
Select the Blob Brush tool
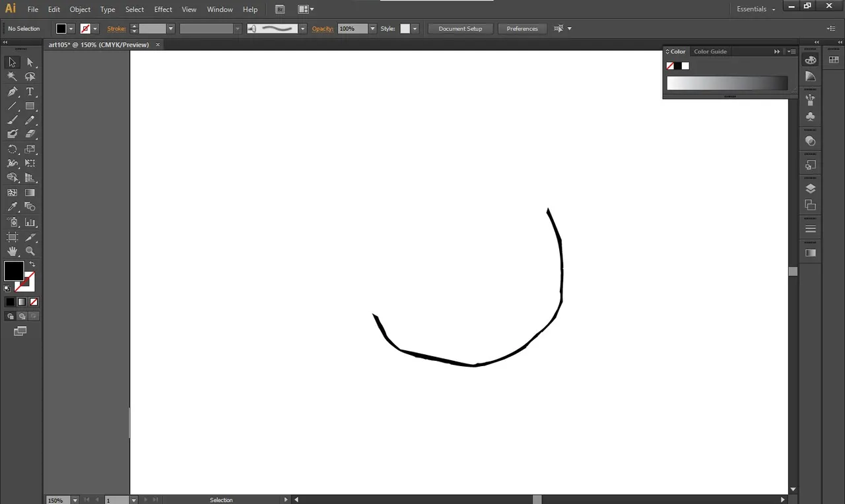[x=12, y=134]
